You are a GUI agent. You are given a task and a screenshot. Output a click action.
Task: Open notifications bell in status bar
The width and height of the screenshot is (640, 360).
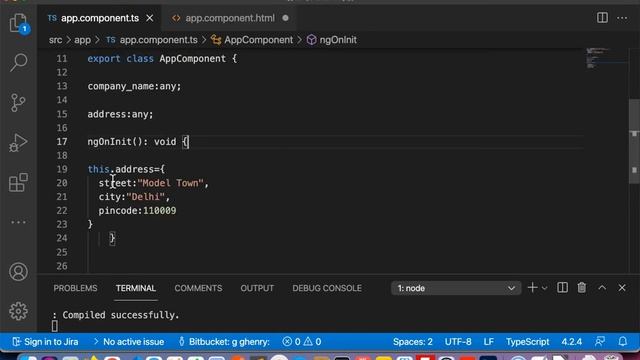622,342
